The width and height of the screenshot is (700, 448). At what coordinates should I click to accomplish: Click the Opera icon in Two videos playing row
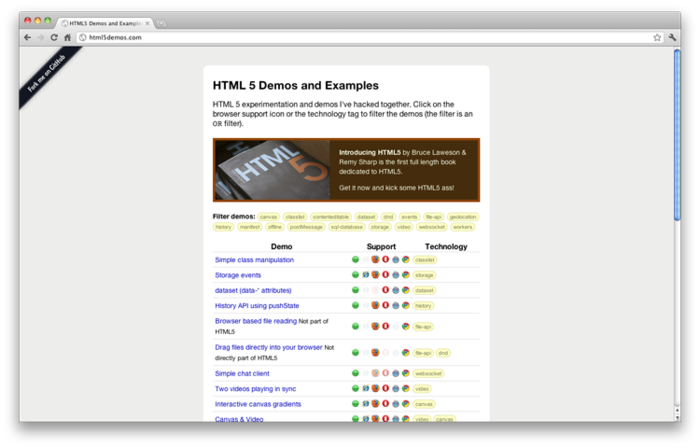point(386,388)
